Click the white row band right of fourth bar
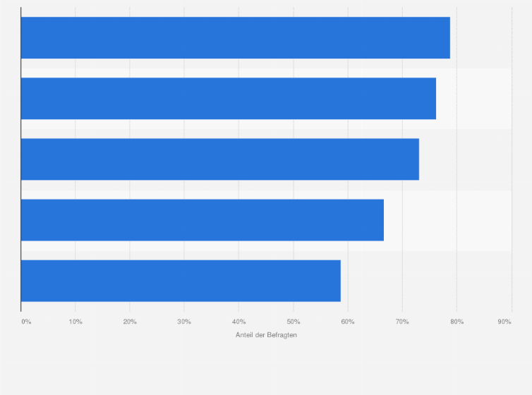532x395 pixels. tap(448, 220)
